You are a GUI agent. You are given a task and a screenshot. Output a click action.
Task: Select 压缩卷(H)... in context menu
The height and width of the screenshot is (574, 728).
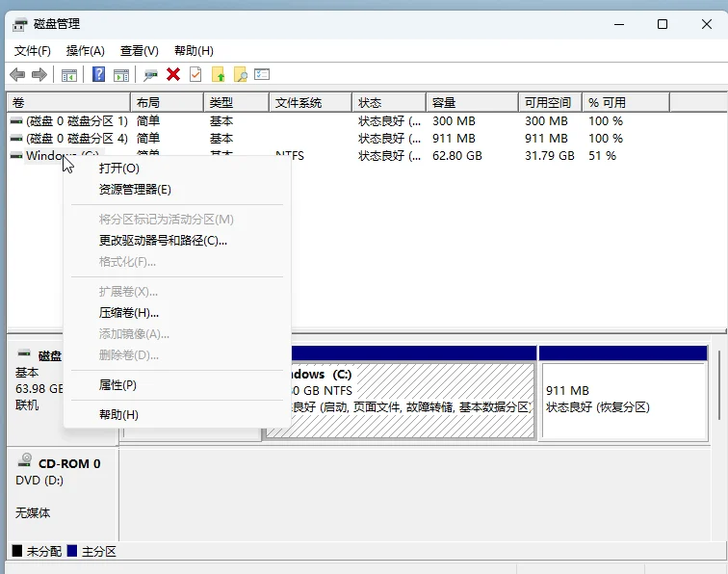[176, 313]
